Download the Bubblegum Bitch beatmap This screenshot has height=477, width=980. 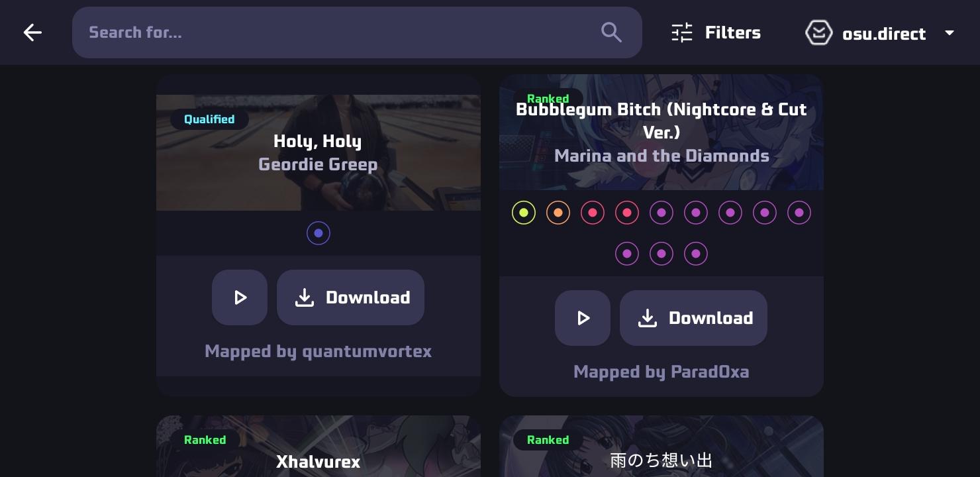point(693,318)
